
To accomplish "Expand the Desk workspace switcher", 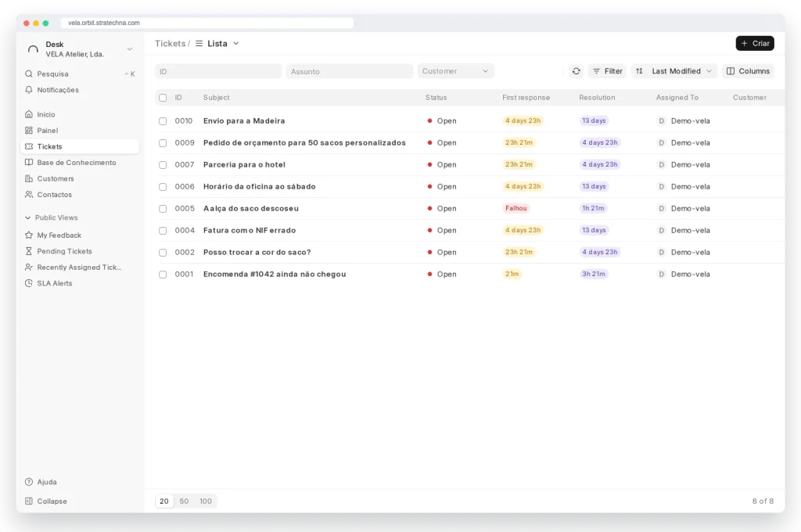I will click(130, 49).
